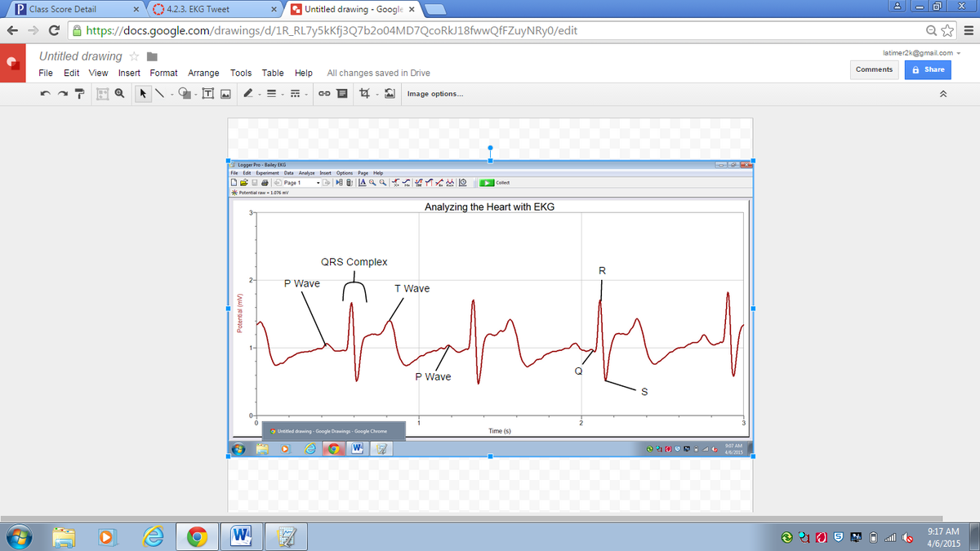Image resolution: width=980 pixels, height=551 pixels.
Task: Open the Windows Start menu
Action: pyautogui.click(x=19, y=537)
